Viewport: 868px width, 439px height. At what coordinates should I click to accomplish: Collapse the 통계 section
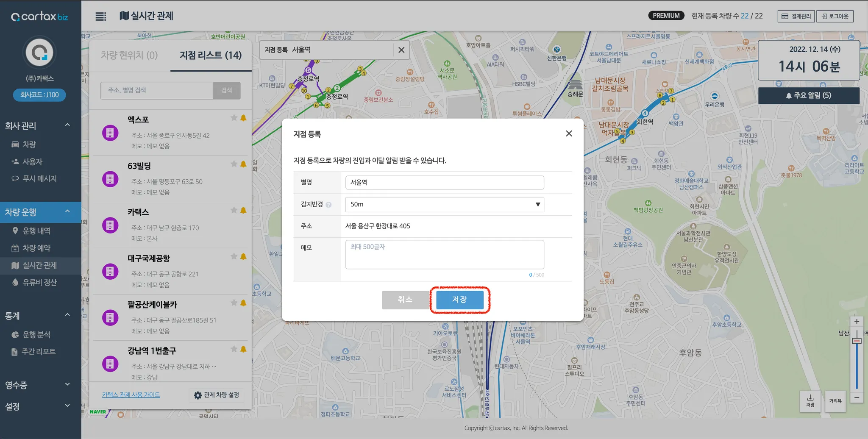point(67,315)
